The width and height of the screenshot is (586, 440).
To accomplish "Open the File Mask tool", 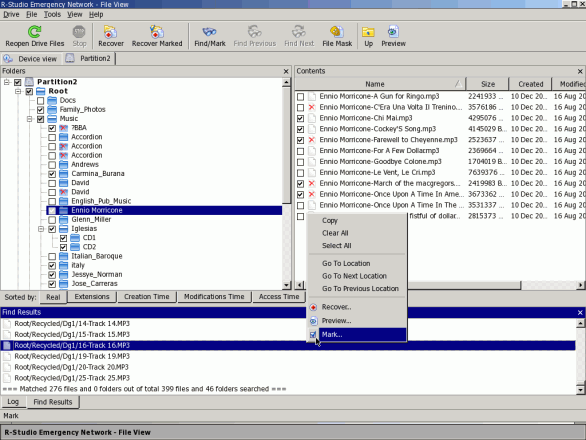I will tap(337, 31).
